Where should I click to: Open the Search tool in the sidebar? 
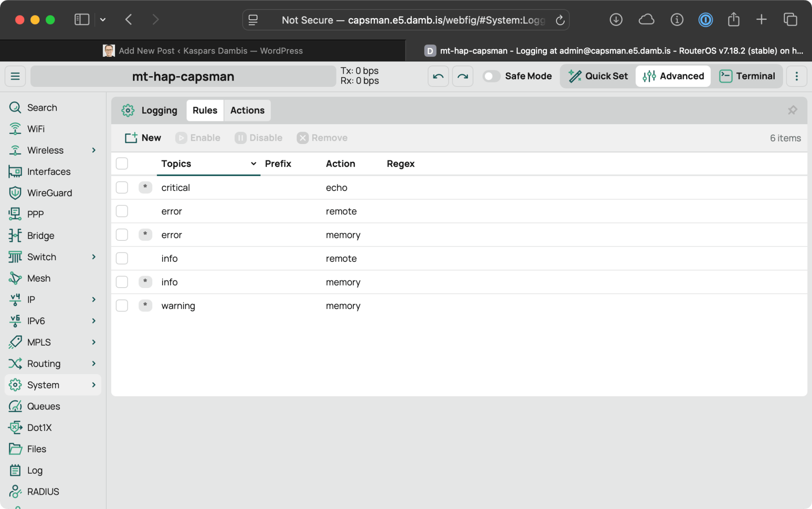[x=42, y=107]
